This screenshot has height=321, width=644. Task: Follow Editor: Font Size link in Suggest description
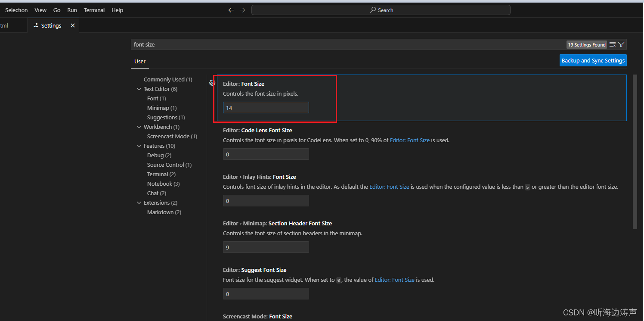pyautogui.click(x=395, y=280)
